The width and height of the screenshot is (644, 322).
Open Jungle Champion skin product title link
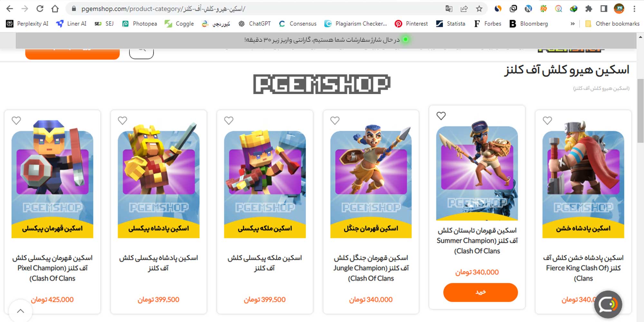(x=371, y=268)
